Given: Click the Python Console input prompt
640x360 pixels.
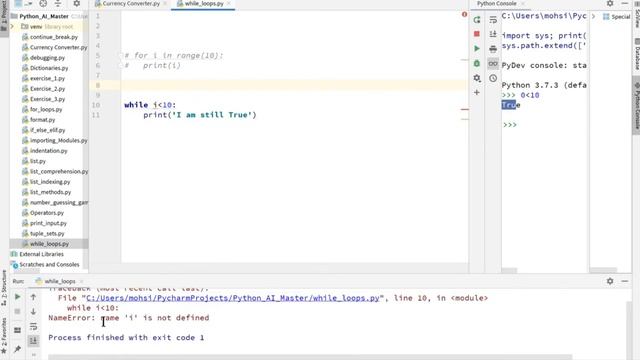Looking at the screenshot, I should pyautogui.click(x=510, y=125).
